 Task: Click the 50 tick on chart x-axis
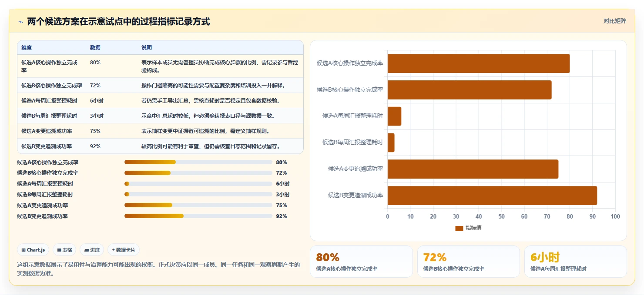pyautogui.click(x=501, y=216)
